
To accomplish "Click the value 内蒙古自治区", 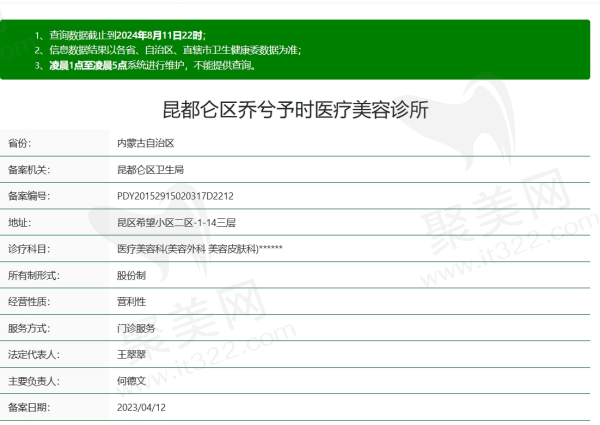I will click(x=145, y=143).
